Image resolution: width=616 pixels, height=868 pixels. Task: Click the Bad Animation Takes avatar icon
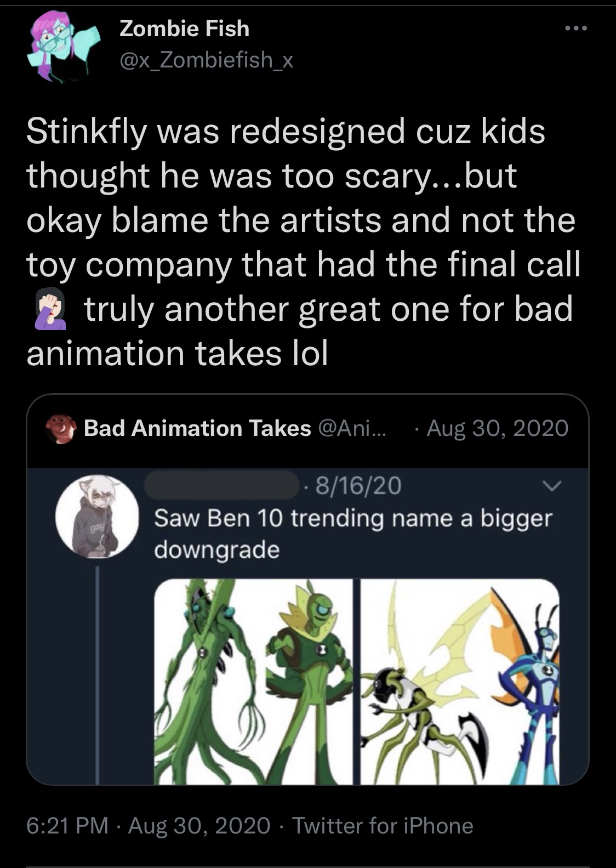61,428
